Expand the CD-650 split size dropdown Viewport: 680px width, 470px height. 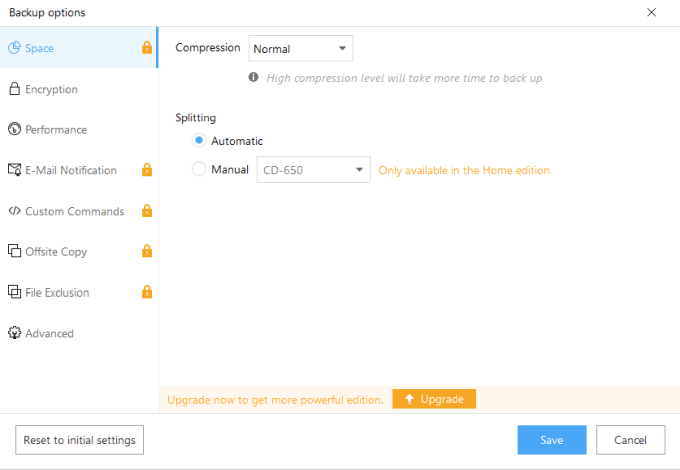314,170
